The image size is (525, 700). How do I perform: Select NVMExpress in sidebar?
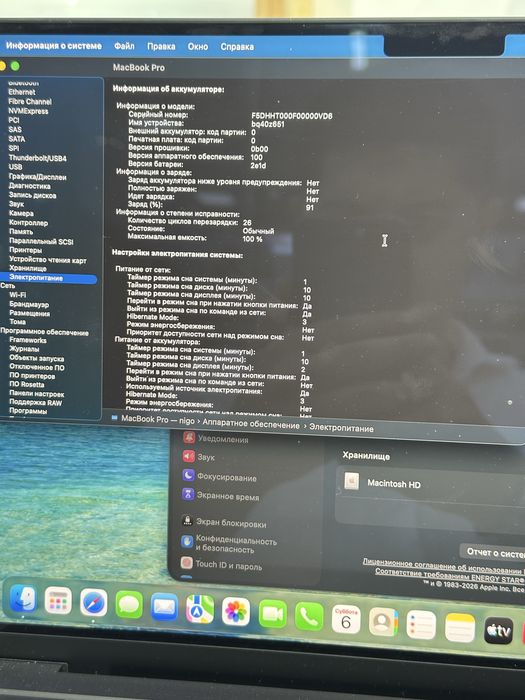[x=28, y=111]
